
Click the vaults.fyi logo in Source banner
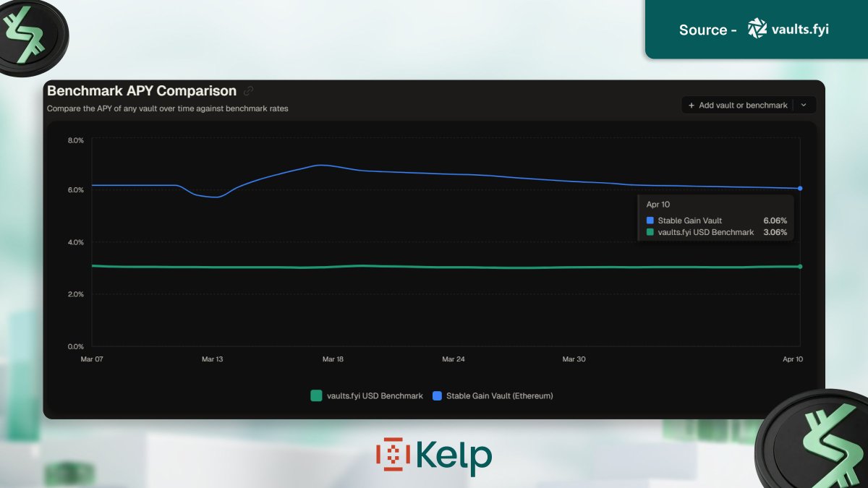pos(788,29)
